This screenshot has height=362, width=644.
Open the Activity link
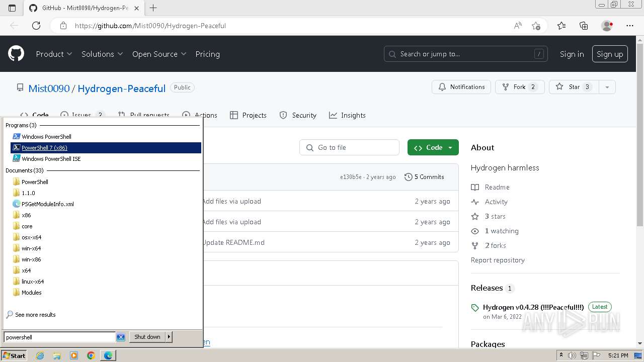(x=490, y=202)
